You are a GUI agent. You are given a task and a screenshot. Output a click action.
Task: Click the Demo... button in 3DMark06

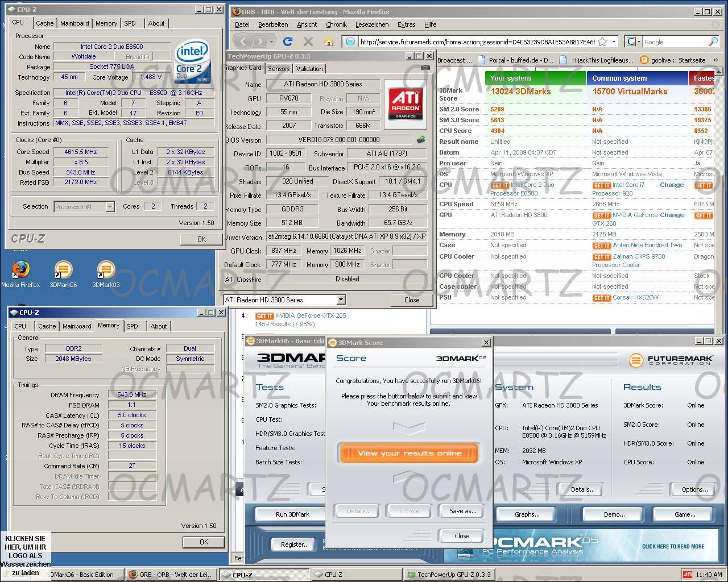[614, 514]
